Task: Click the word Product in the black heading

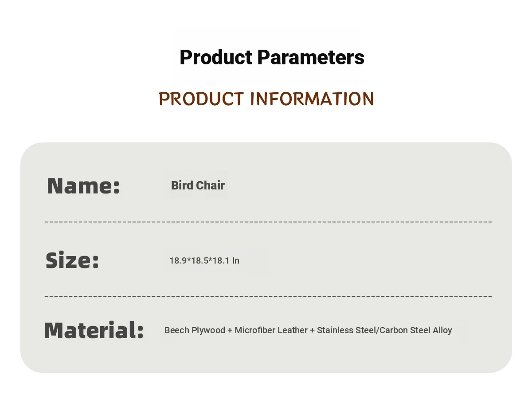Action: point(216,57)
